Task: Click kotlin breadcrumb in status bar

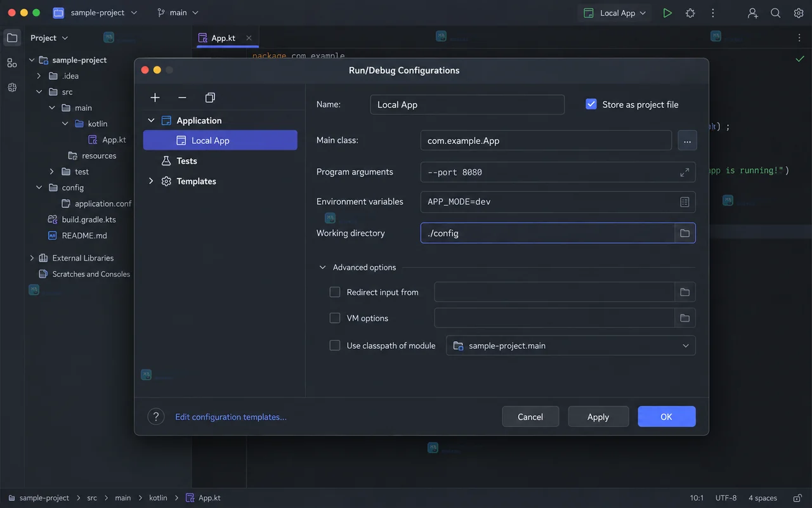Action: (x=158, y=498)
